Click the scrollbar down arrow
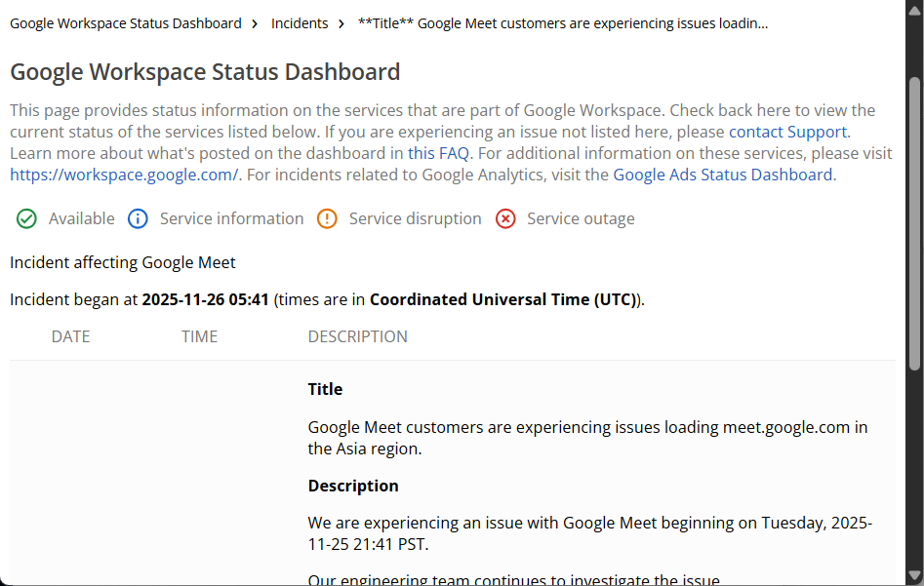924x586 pixels. click(x=915, y=576)
